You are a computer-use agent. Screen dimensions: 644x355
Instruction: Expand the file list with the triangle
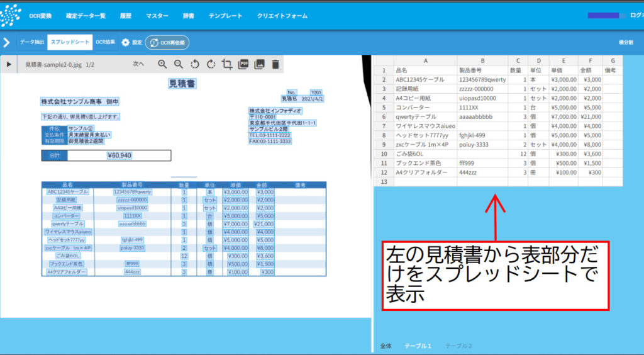pyautogui.click(x=9, y=64)
